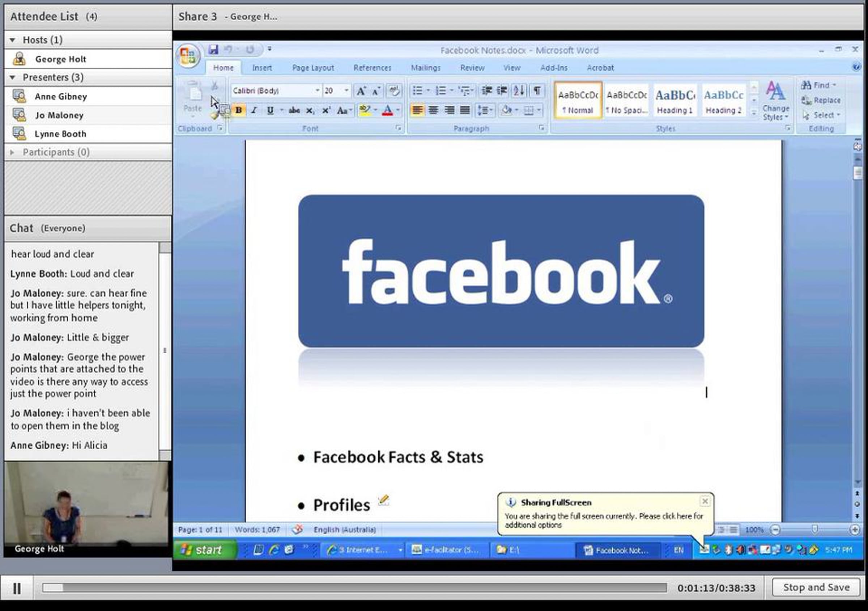Switch to the Insert ribbon tab
Image resolution: width=868 pixels, height=611 pixels.
coord(262,68)
